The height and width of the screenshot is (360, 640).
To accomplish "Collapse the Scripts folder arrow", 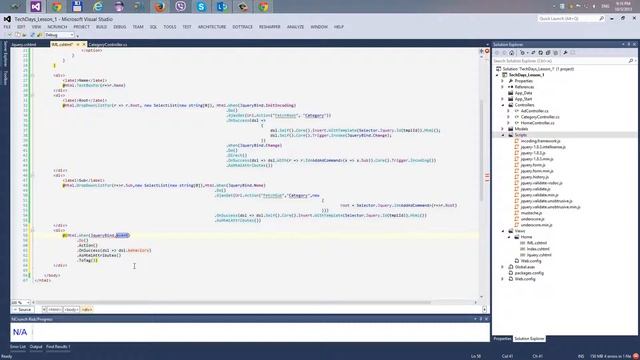I will pyautogui.click(x=503, y=135).
